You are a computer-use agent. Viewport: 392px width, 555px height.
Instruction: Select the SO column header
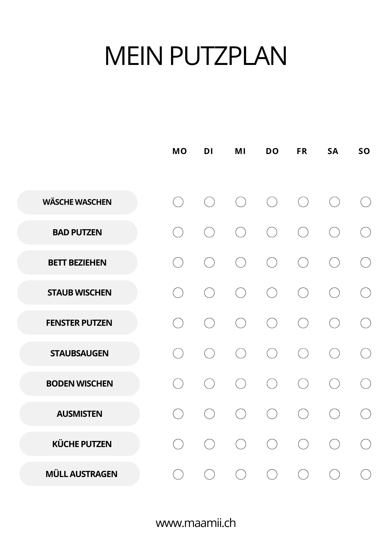364,151
